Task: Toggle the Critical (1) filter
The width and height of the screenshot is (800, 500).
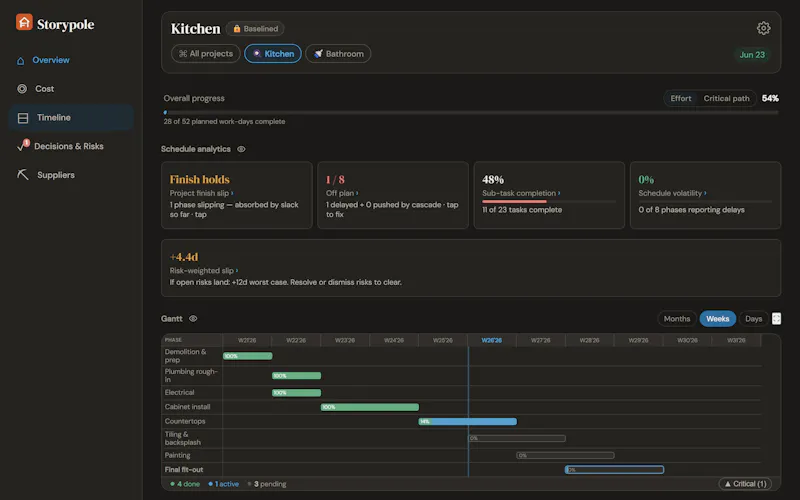Action: tap(745, 484)
